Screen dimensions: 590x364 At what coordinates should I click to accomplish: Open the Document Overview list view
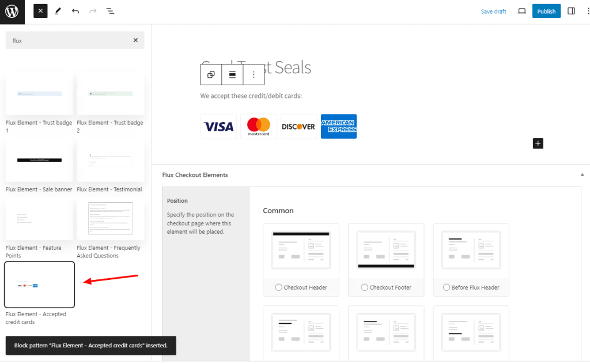[x=110, y=11]
